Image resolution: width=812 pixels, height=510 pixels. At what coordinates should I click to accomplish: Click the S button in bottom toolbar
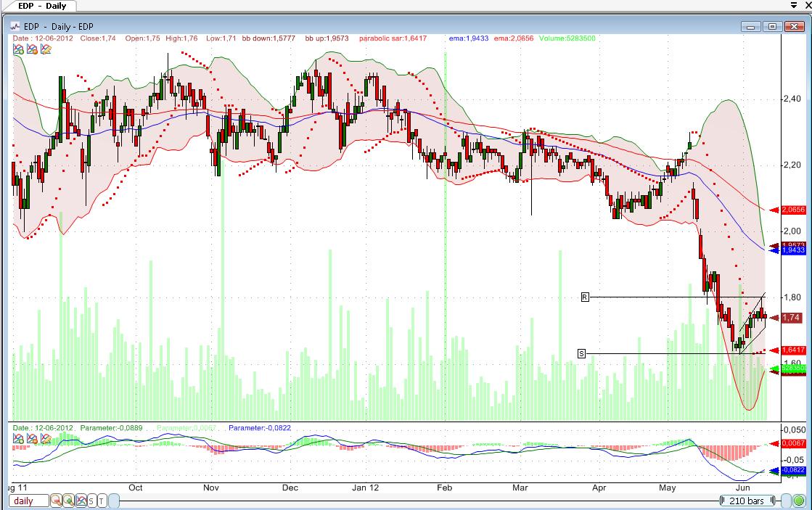pyautogui.click(x=91, y=501)
